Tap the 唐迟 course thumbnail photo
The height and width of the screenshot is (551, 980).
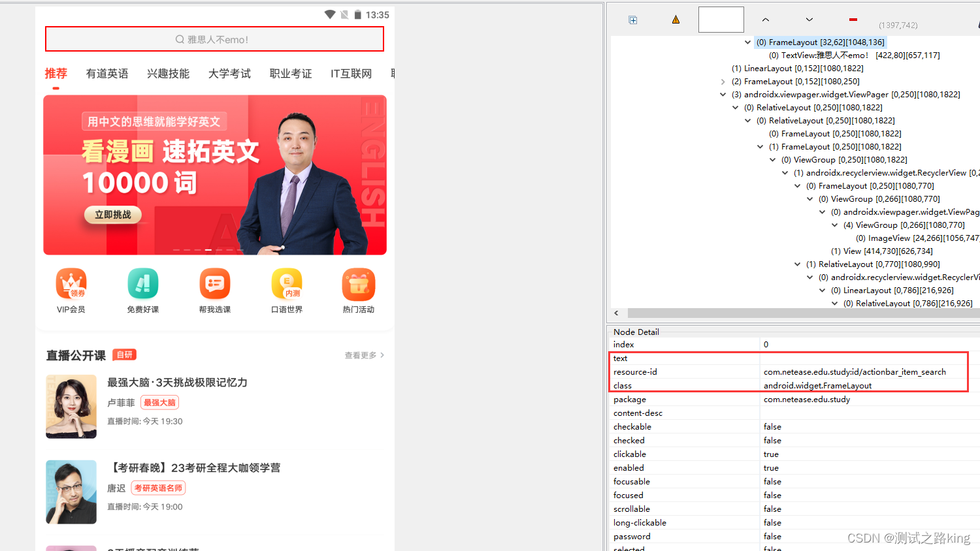coord(71,492)
